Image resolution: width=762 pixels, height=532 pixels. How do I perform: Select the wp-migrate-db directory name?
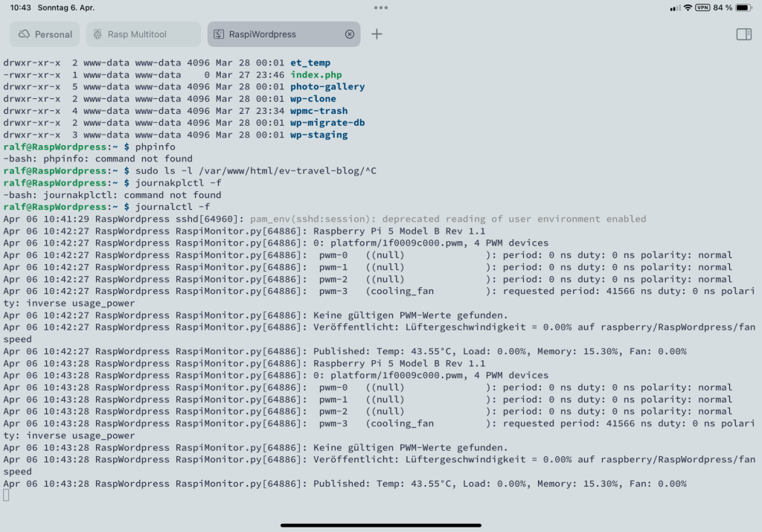(x=327, y=123)
